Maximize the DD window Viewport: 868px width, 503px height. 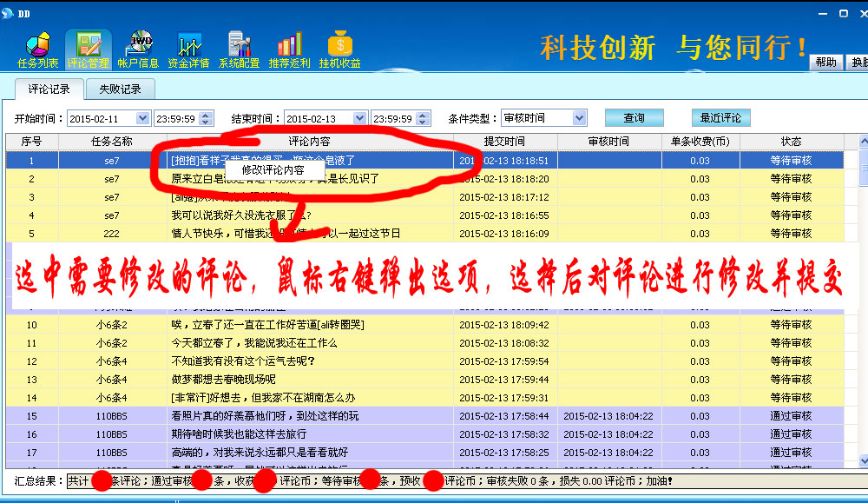844,14
